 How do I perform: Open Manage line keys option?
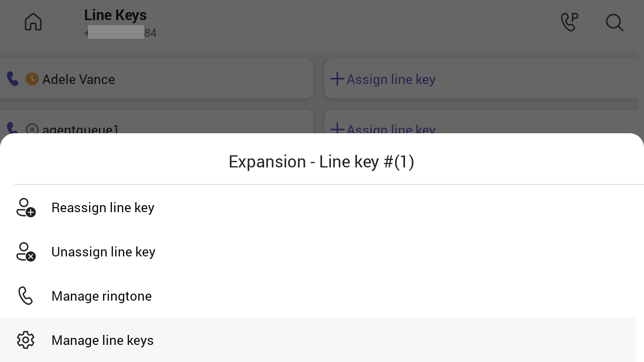[x=318, y=340]
